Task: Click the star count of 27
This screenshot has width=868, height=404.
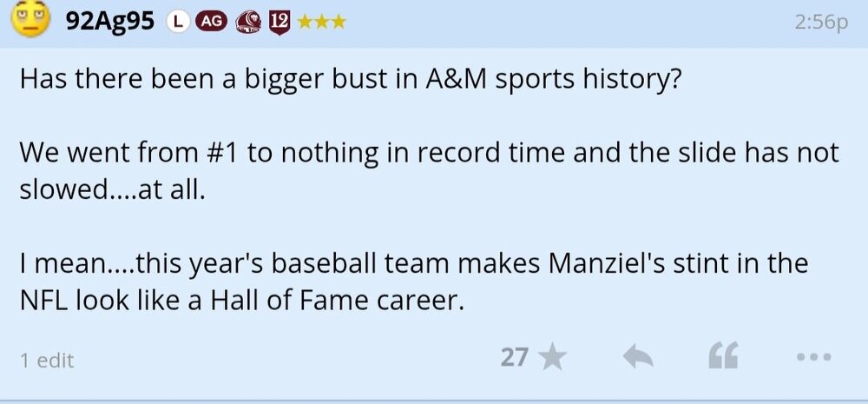Action: coord(514,357)
